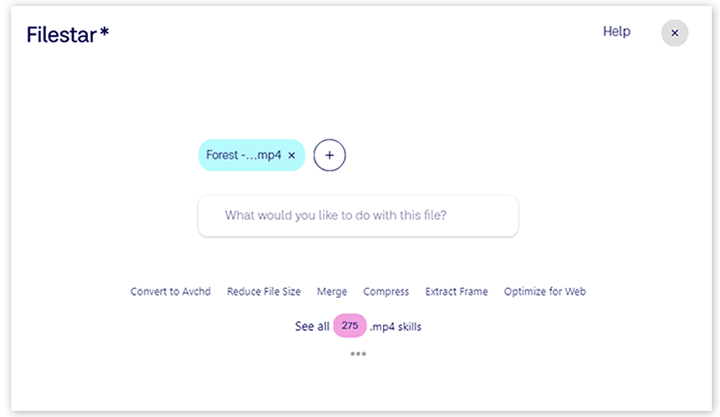Select the Extract Frame skill

[456, 292]
